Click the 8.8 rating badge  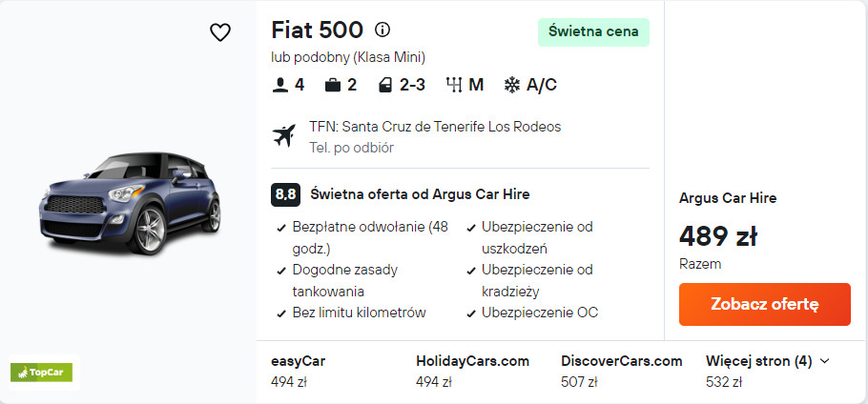(x=285, y=194)
